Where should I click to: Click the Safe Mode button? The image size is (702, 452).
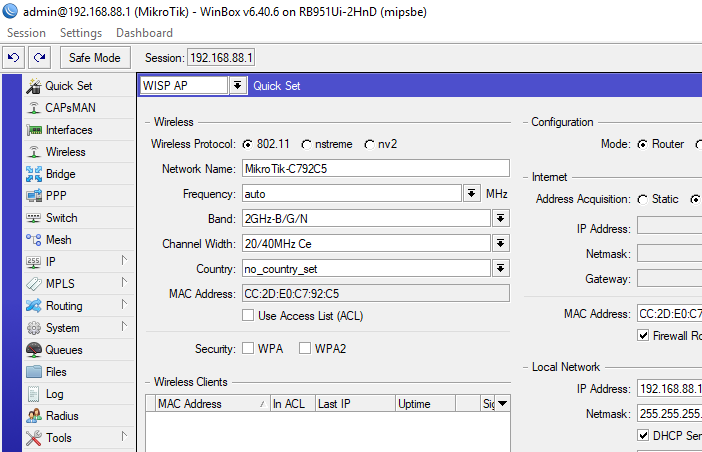coord(95,58)
